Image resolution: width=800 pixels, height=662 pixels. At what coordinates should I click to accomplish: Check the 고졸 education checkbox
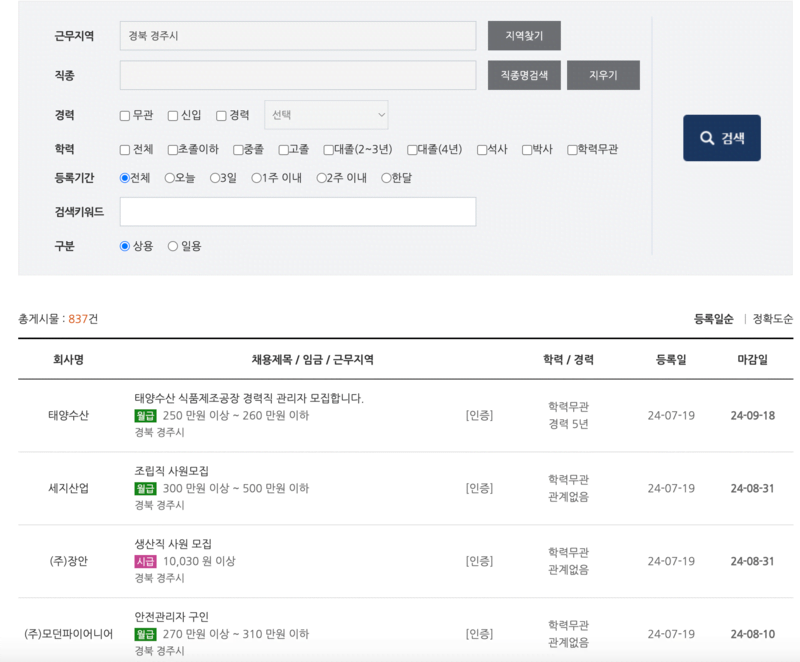[x=281, y=149]
